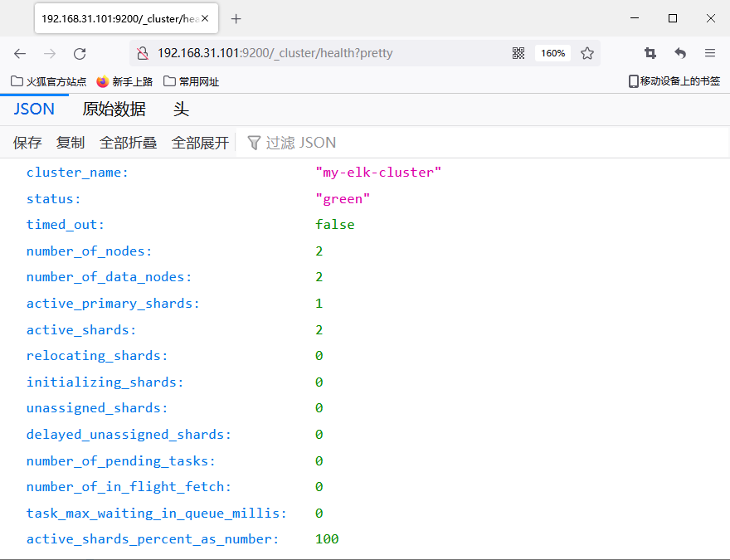Open the 160% zoom level indicator
730x560 pixels.
pyautogui.click(x=552, y=53)
